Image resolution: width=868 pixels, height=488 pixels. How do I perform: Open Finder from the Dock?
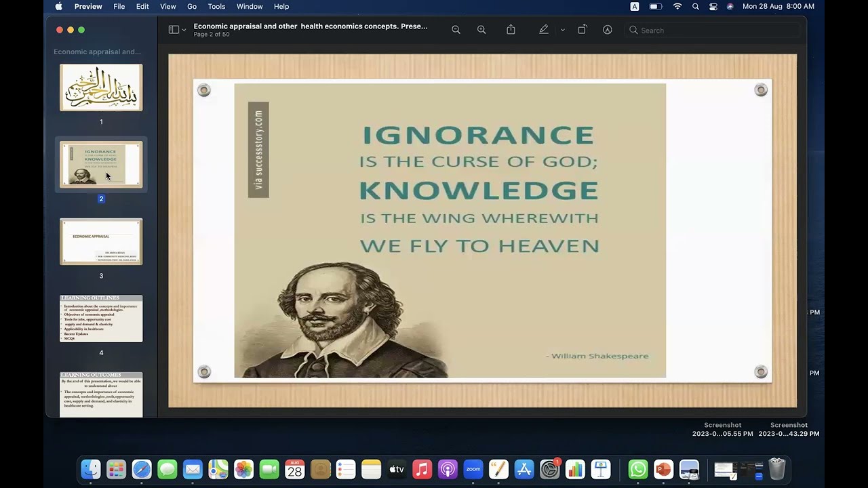pos(91,469)
